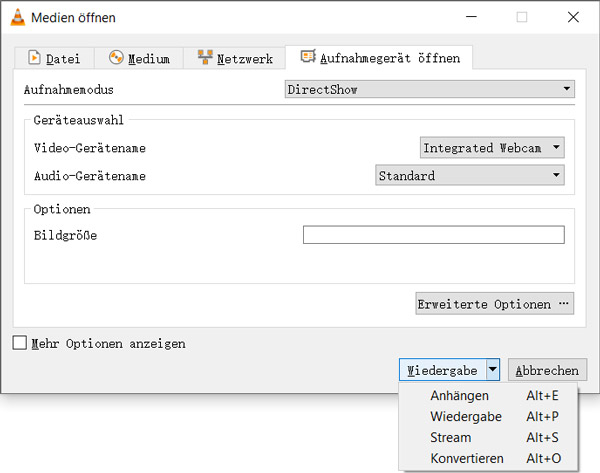
Task: Open Erweiterte Optionen dialog
Action: pos(494,304)
